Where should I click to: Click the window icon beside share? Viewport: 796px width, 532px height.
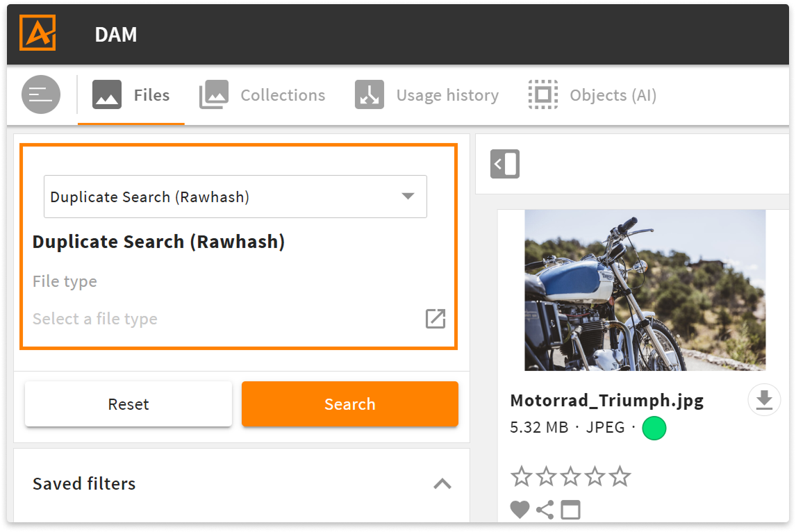[570, 510]
